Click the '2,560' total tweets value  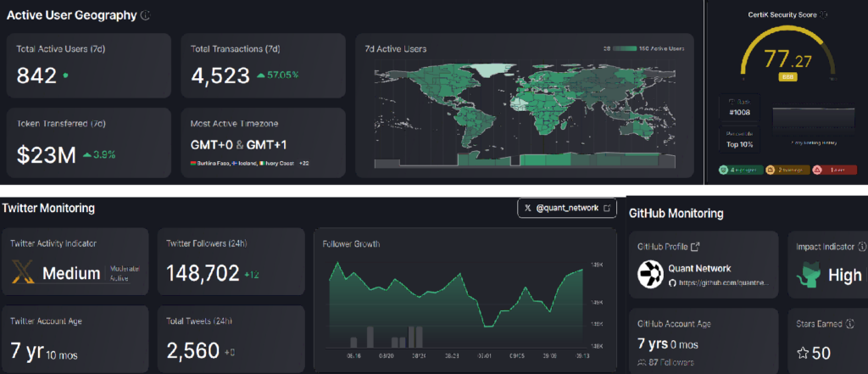tap(193, 350)
